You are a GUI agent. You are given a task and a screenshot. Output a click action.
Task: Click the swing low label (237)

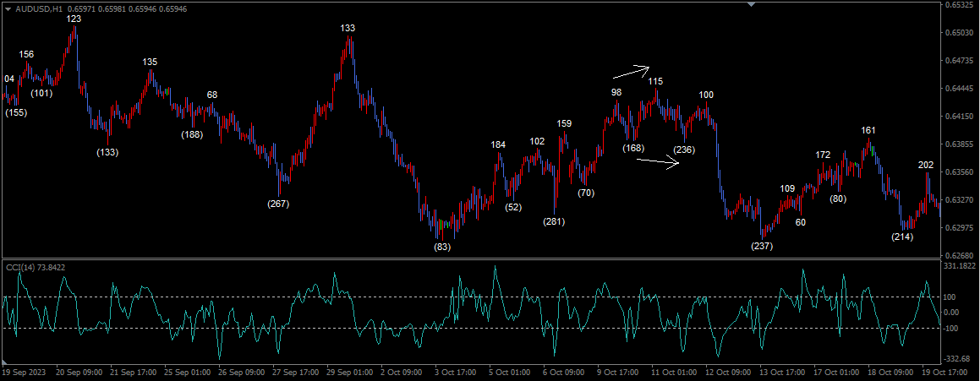(x=762, y=246)
